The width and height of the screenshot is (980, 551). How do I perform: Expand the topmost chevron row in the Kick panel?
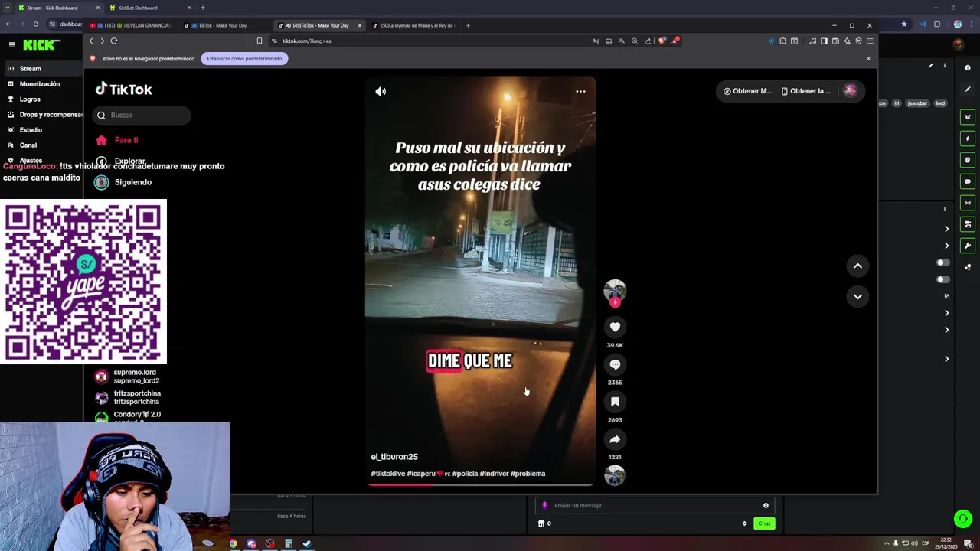tap(946, 229)
